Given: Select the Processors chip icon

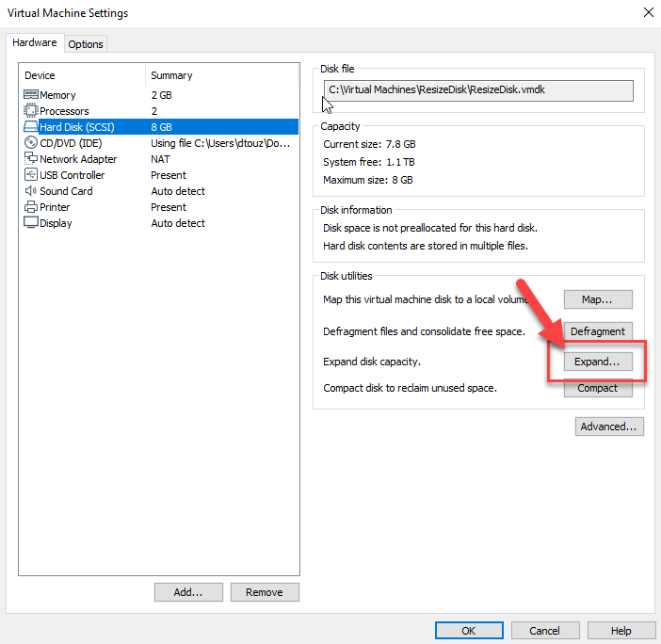Looking at the screenshot, I should coord(31,111).
